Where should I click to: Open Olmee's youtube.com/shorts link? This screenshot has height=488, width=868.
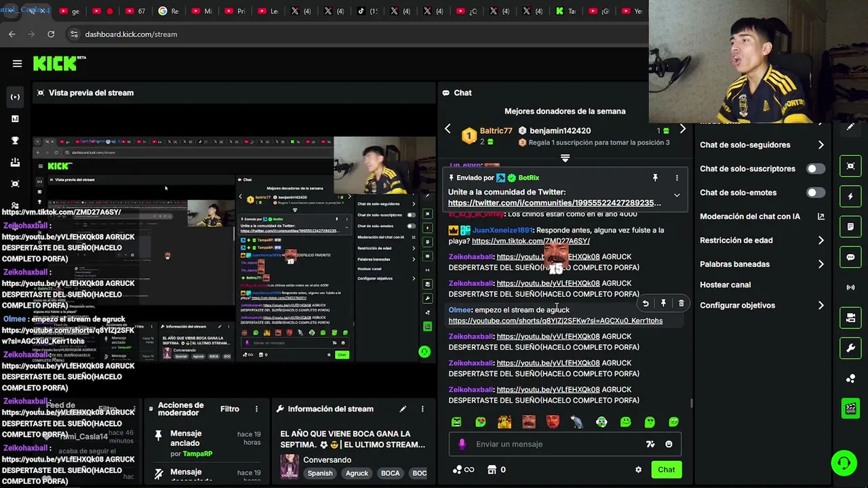coord(555,321)
